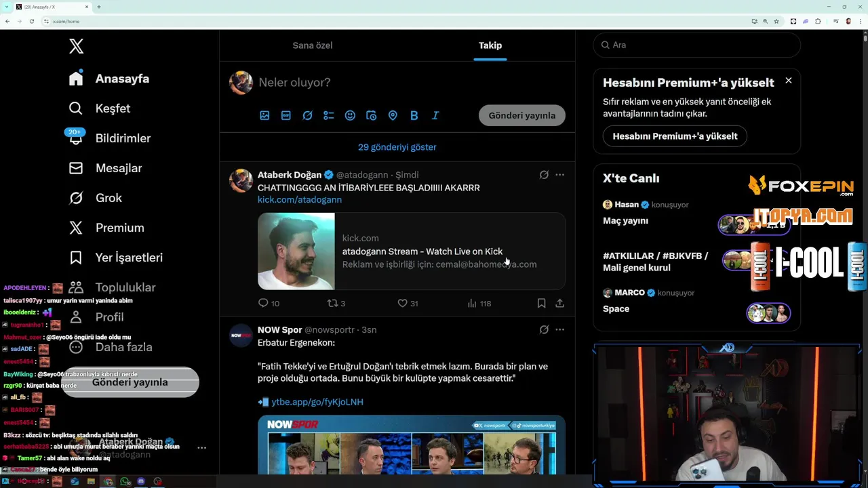Open Keşfet in the sidebar
Image resolution: width=868 pixels, height=488 pixels.
coord(100,108)
